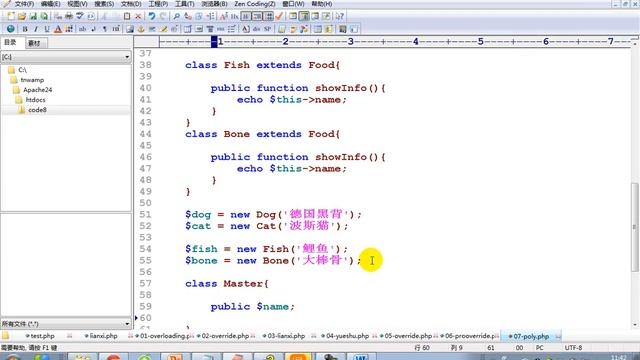Screen dimensions: 640x360
Task: Click the 'public $name;' line
Action: (252, 307)
